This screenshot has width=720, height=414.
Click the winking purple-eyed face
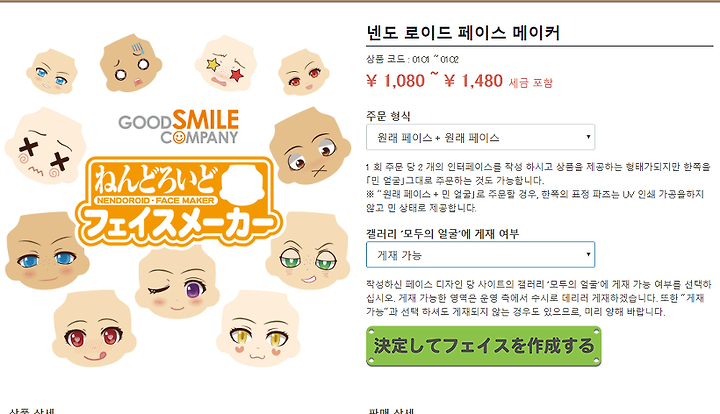tap(177, 283)
